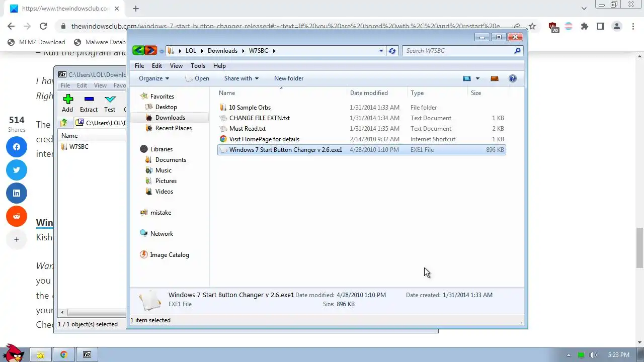
Task: Select Downloads in Favorites sidebar
Action: point(170,118)
